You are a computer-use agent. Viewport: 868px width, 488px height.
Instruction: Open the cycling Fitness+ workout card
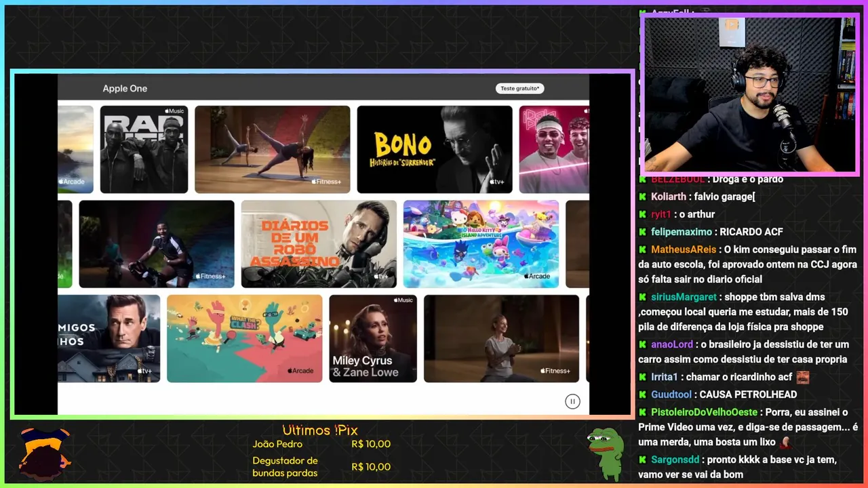coord(157,244)
